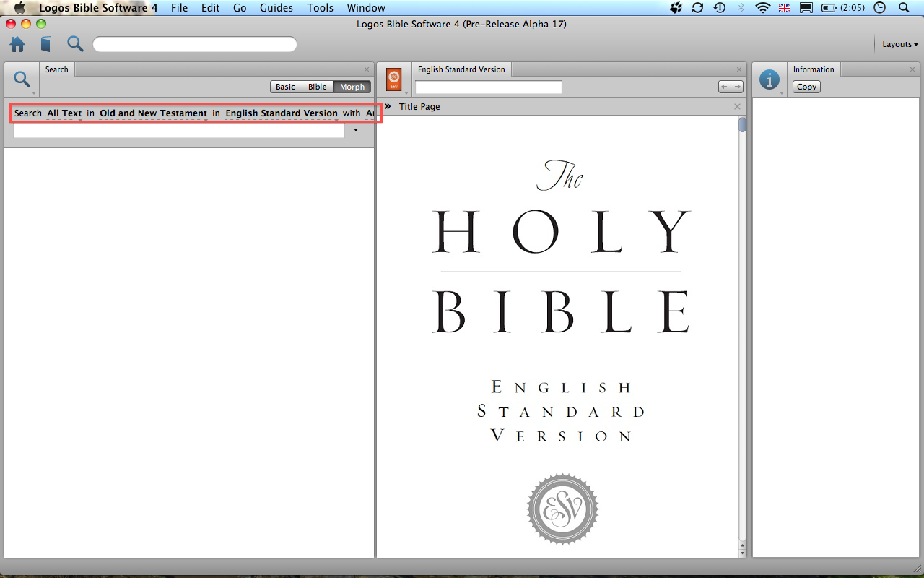Switch search type to Basic
This screenshot has width=924, height=578.
(x=286, y=87)
